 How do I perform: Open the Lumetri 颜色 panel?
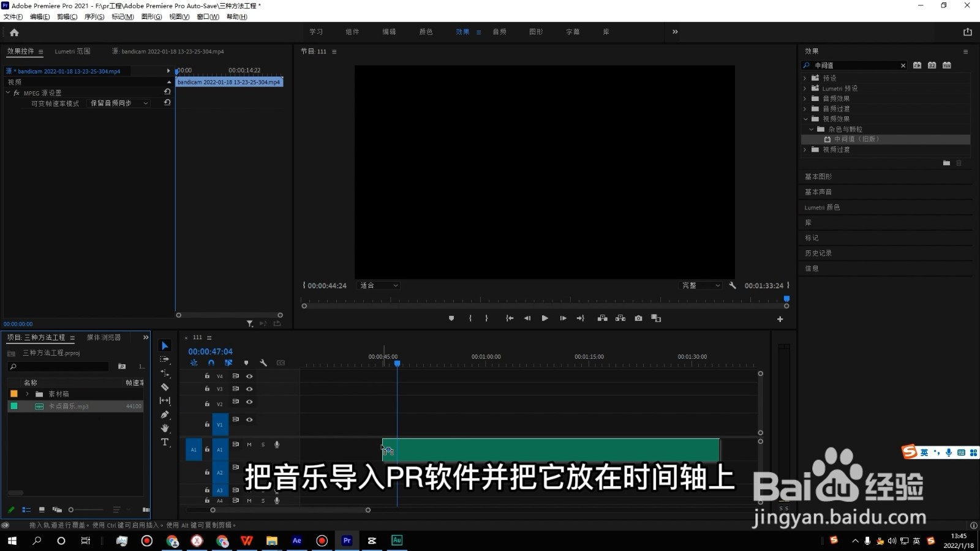pos(822,207)
